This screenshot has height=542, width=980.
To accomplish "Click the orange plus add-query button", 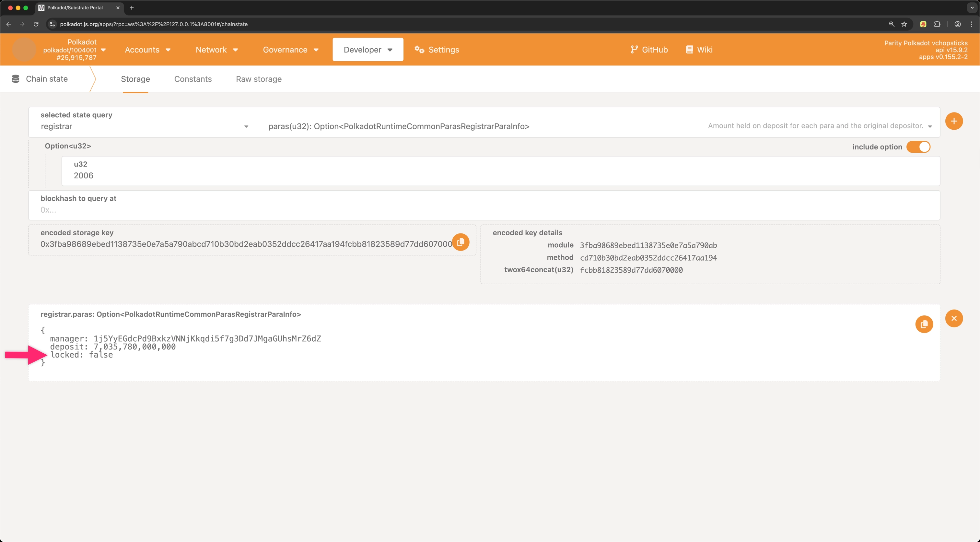I will [954, 122].
